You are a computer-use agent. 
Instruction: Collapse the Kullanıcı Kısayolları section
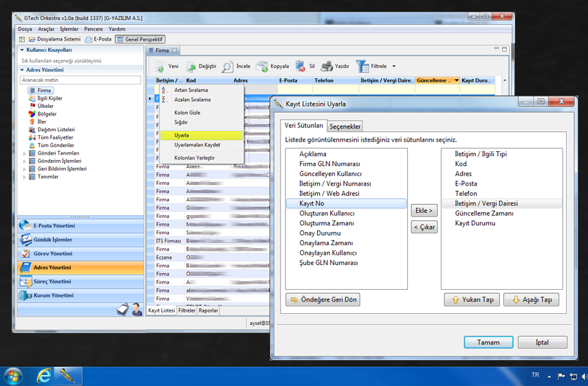(x=22, y=50)
